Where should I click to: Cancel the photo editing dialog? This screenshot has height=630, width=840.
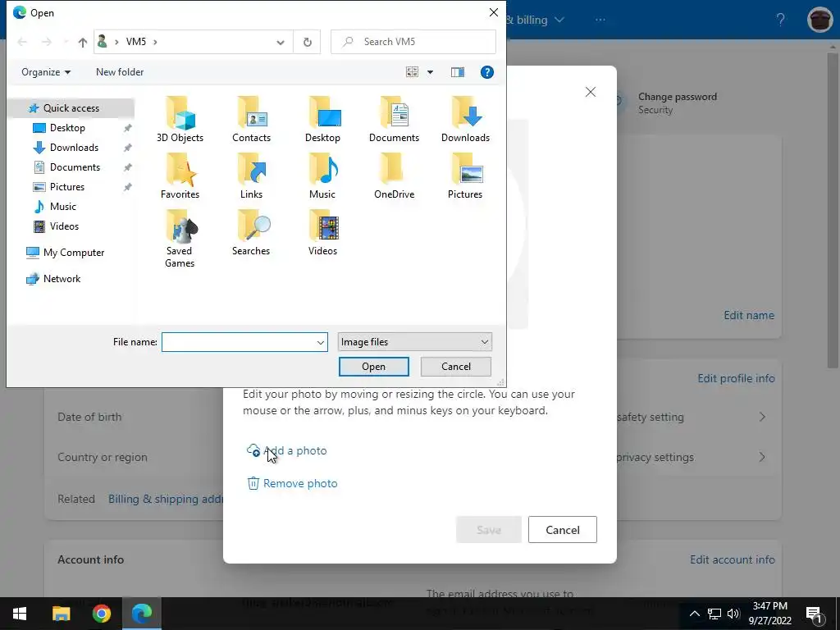[x=563, y=530]
